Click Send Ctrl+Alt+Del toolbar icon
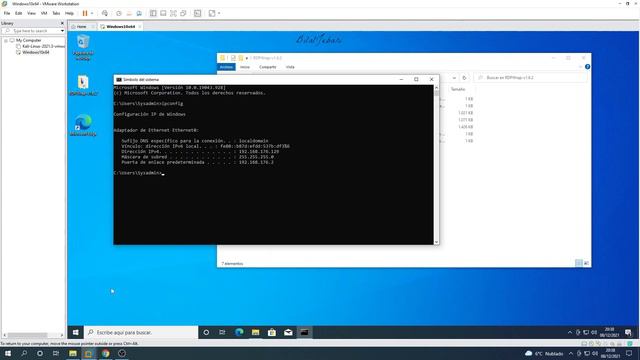The width and height of the screenshot is (640, 360). [x=105, y=13]
